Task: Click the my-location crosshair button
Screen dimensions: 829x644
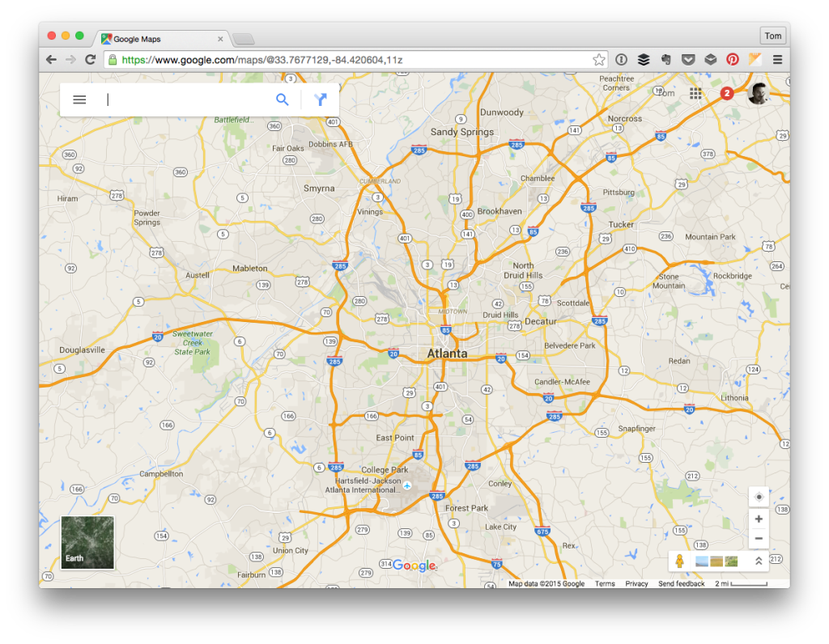Action: click(x=758, y=496)
